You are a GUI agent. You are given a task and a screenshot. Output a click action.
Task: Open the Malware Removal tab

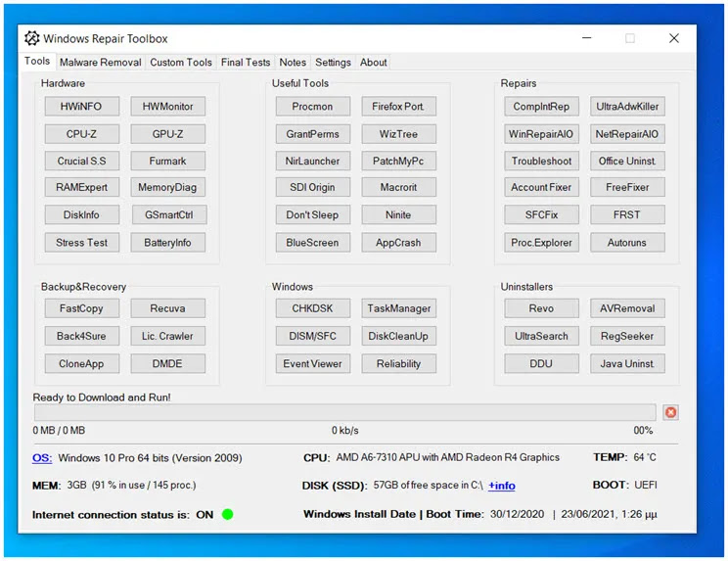100,63
